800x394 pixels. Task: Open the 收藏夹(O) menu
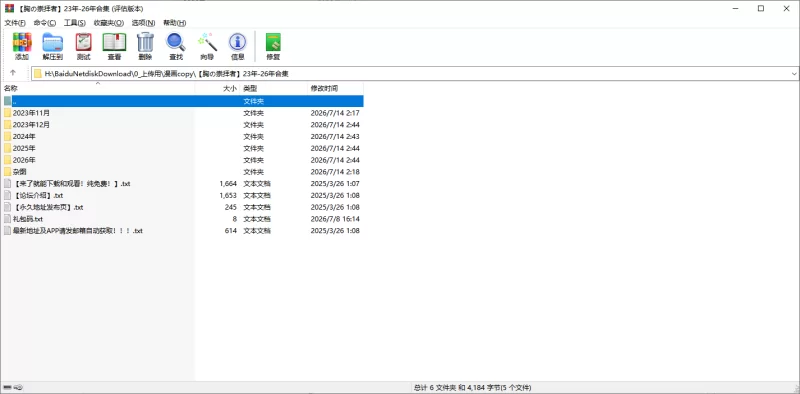point(109,23)
